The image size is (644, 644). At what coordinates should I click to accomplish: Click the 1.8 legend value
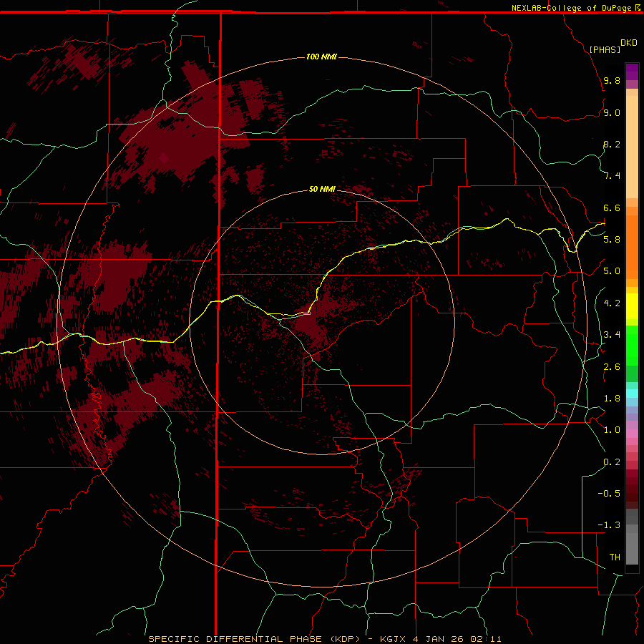tap(612, 399)
